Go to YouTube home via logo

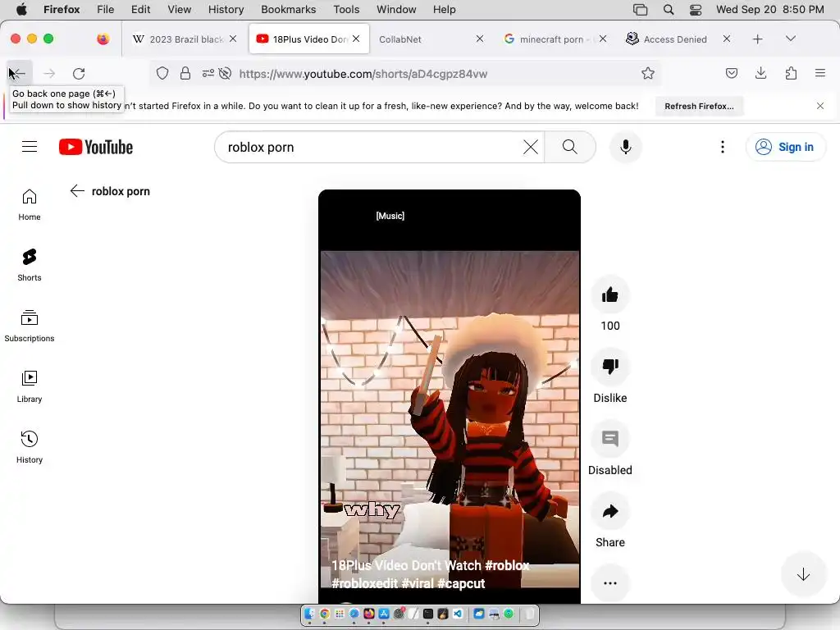(x=96, y=147)
